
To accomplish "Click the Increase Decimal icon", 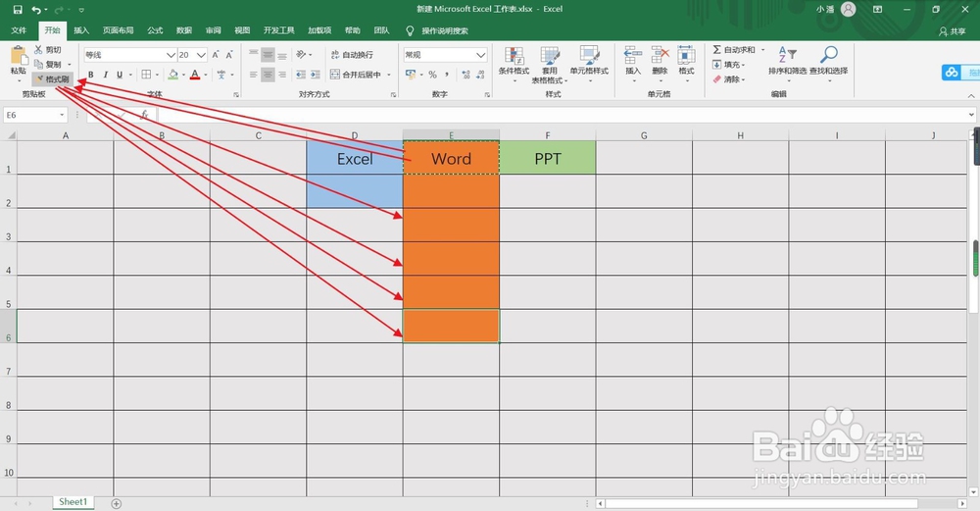I will (465, 75).
